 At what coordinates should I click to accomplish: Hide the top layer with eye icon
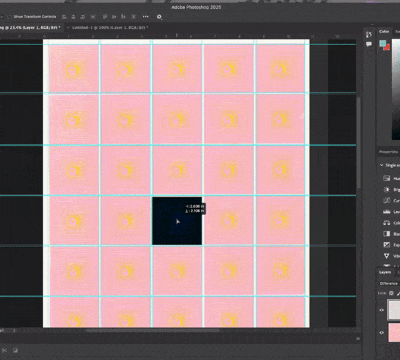coord(382,310)
